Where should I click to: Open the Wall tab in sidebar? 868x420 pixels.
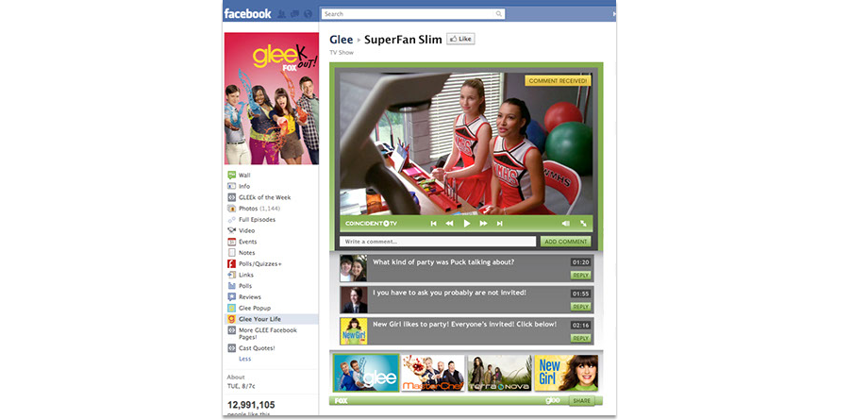coord(244,175)
